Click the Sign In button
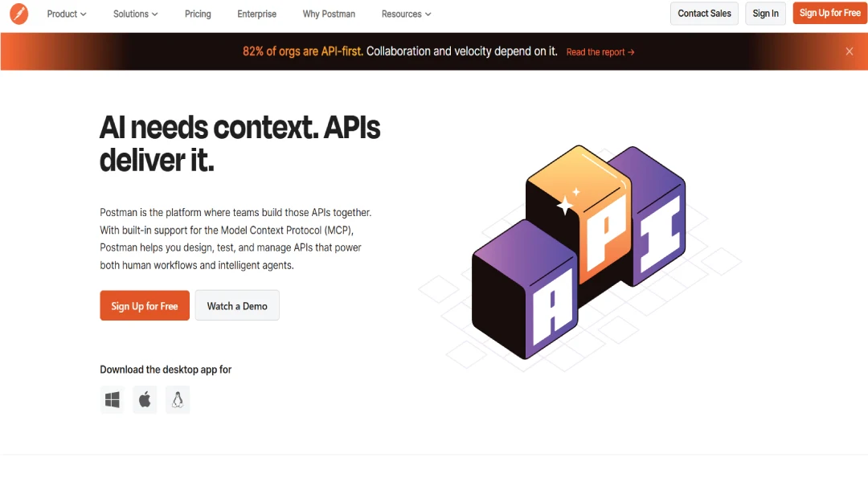This screenshot has width=868, height=482. click(765, 14)
